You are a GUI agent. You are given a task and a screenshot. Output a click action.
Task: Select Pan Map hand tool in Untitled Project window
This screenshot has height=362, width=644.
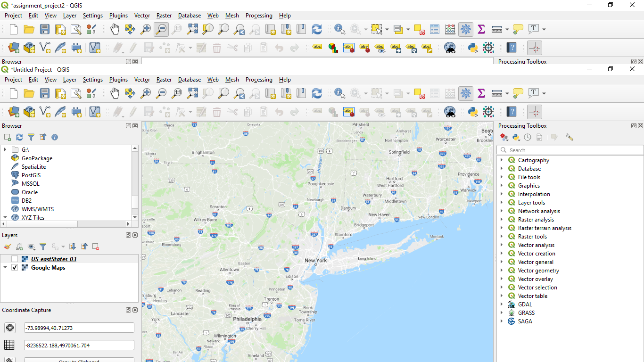click(115, 93)
